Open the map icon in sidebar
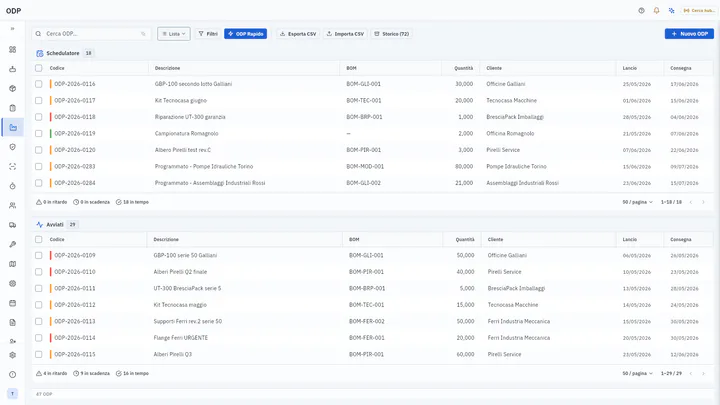This screenshot has height=405, width=720. click(x=12, y=264)
